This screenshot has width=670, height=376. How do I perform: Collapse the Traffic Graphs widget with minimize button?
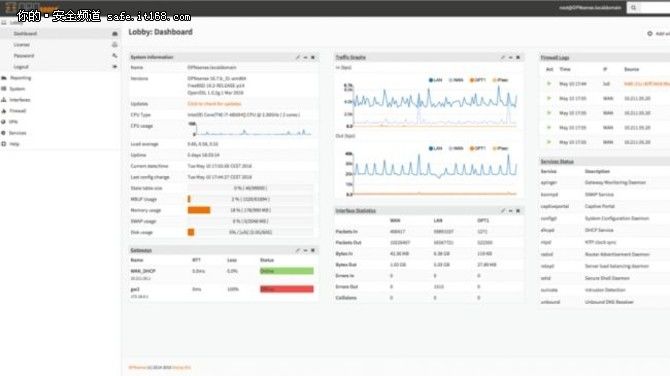click(x=511, y=57)
